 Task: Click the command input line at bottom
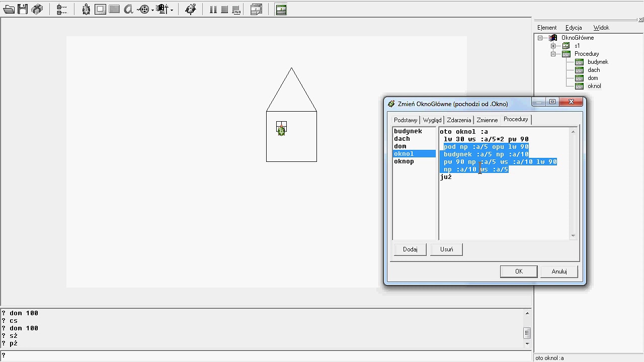267,355
